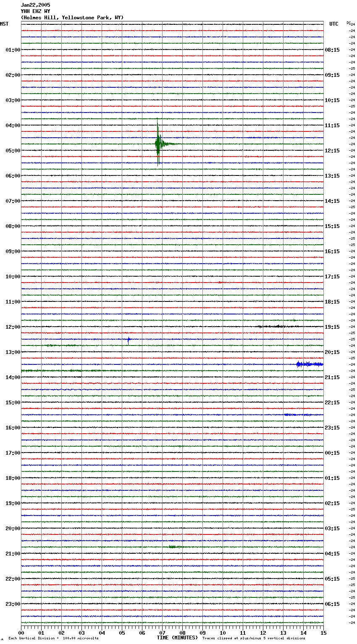Click the 04:00 MST time label
The height and width of the screenshot is (644, 357).
[13, 126]
